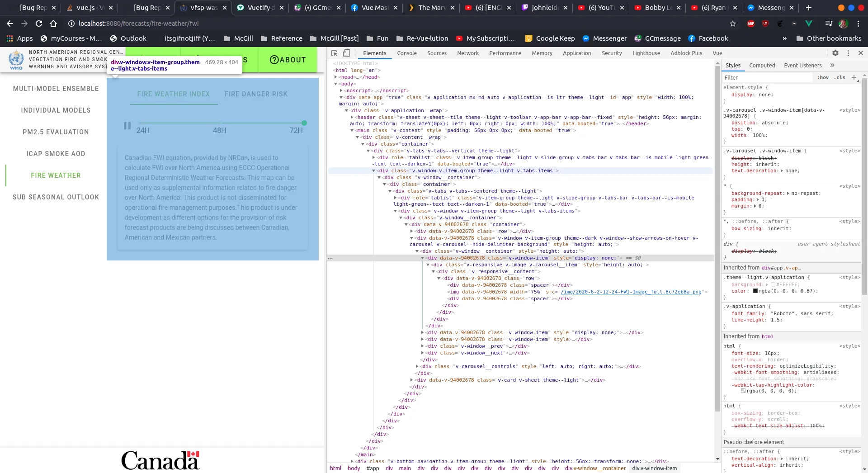Toggle the .cls class editor
This screenshot has width=868, height=473.
840,77
